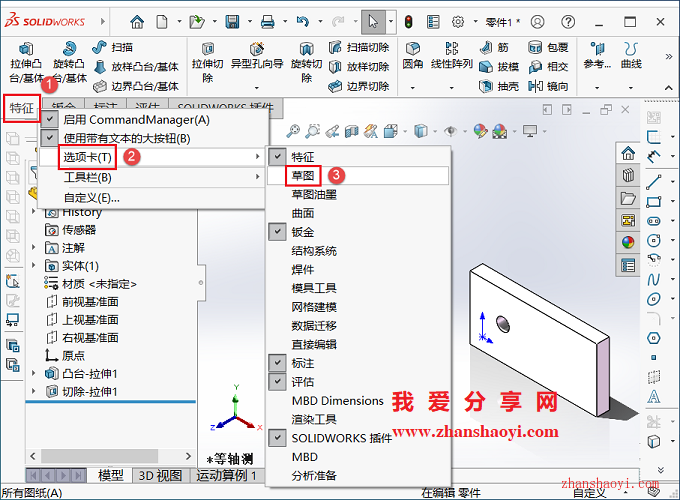Image resolution: width=680 pixels, height=500 pixels.
Task: Click the feature tree horizontal scrollbar
Action: coord(99,456)
